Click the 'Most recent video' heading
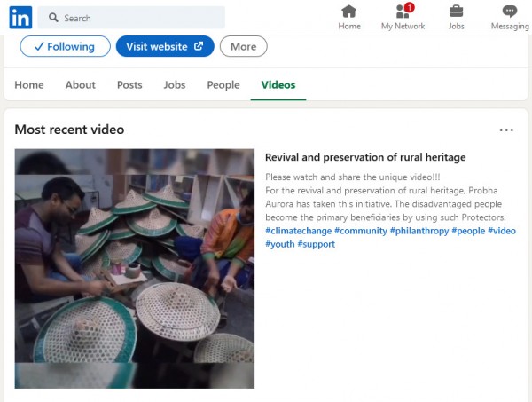 tap(69, 130)
